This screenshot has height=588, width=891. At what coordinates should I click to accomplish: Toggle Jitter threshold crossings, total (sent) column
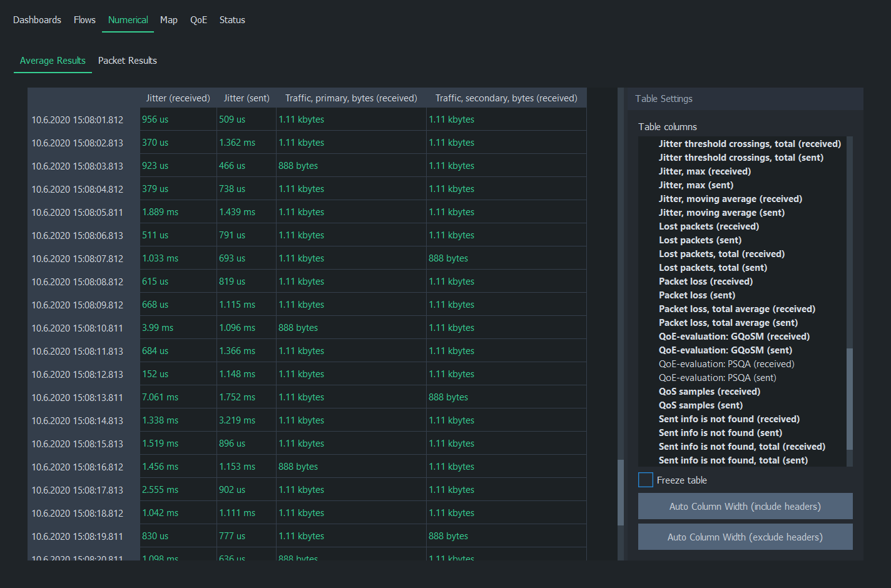point(741,158)
